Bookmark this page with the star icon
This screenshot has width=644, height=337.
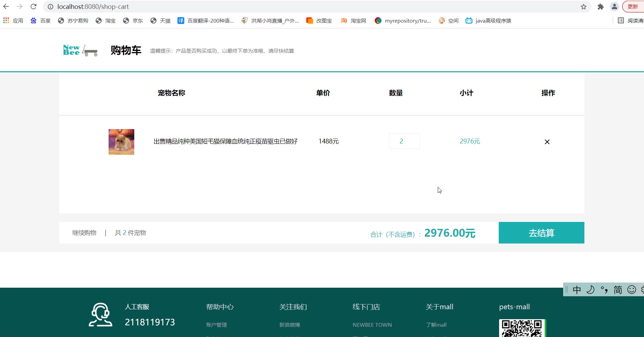pyautogui.click(x=584, y=7)
